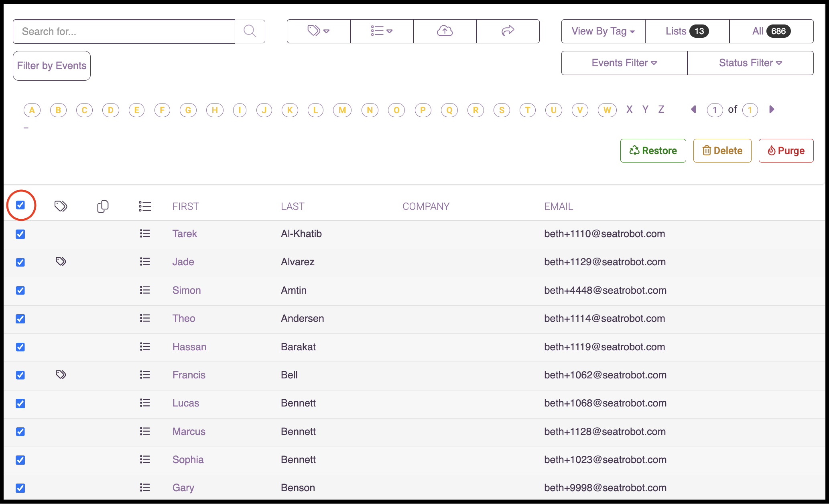Click tag icon in Francis Bell row
The width and height of the screenshot is (829, 504).
point(61,375)
